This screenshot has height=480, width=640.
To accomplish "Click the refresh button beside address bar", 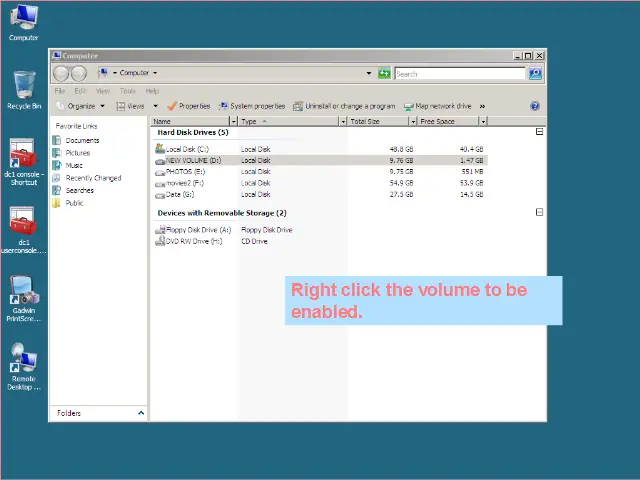I will (x=384, y=73).
